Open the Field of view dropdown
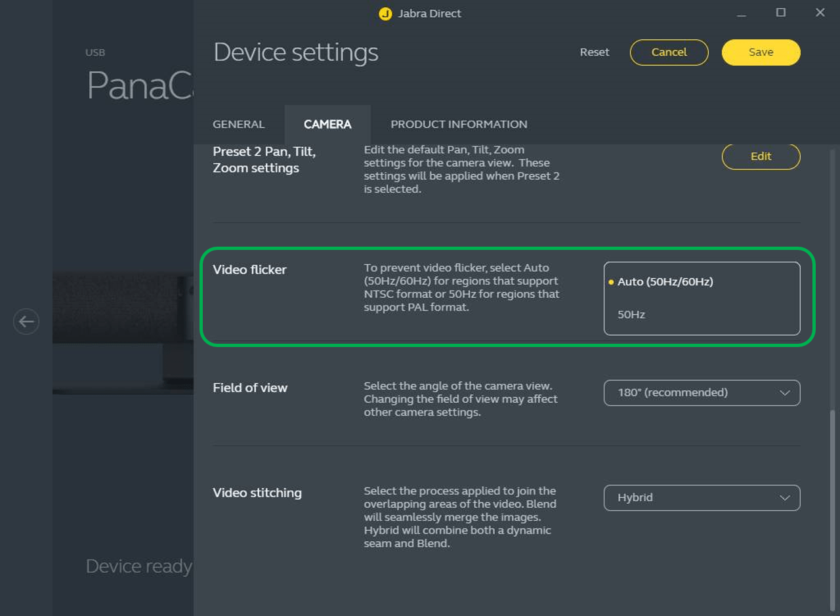Image resolution: width=840 pixels, height=616 pixels. point(702,393)
